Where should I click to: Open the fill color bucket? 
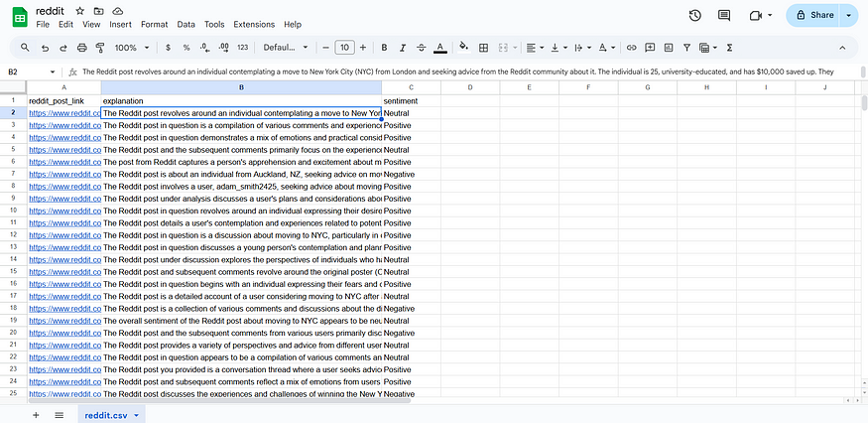pyautogui.click(x=464, y=48)
